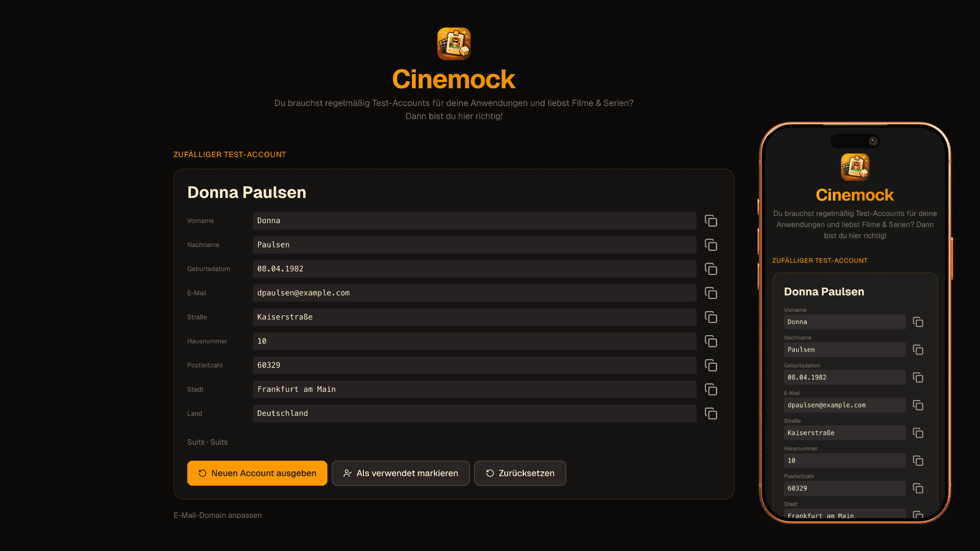
Task: Reset the form using Zurücksetzen
Action: pos(520,473)
